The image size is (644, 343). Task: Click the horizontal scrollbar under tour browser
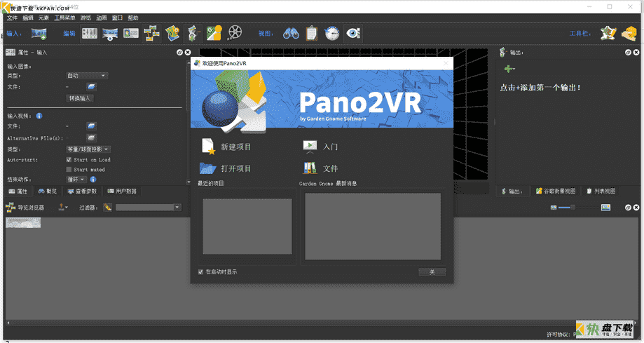322,323
